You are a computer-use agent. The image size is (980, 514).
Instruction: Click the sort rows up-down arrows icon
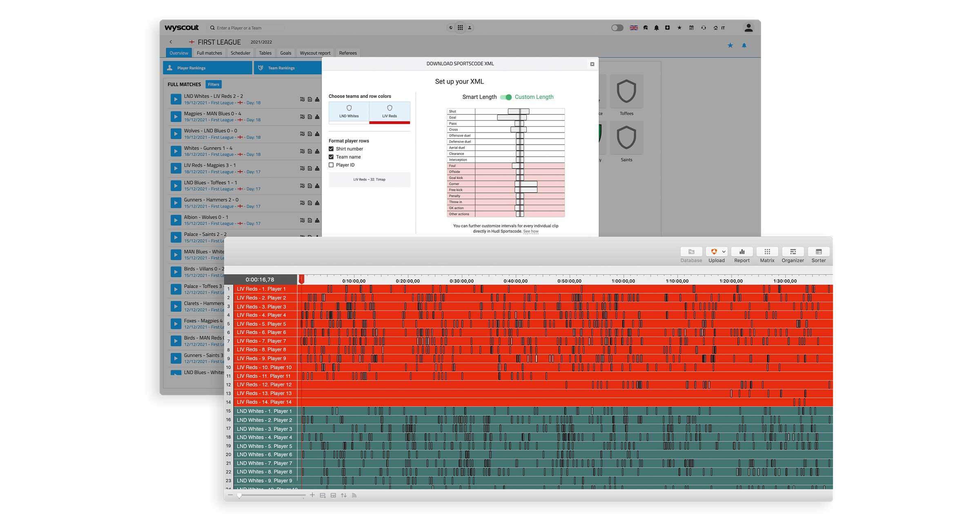tap(344, 495)
